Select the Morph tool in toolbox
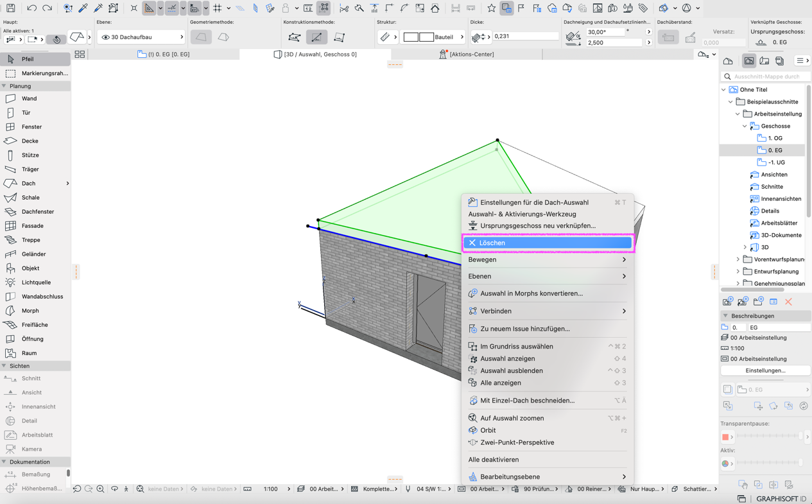This screenshot has width=812, height=504. click(35, 311)
